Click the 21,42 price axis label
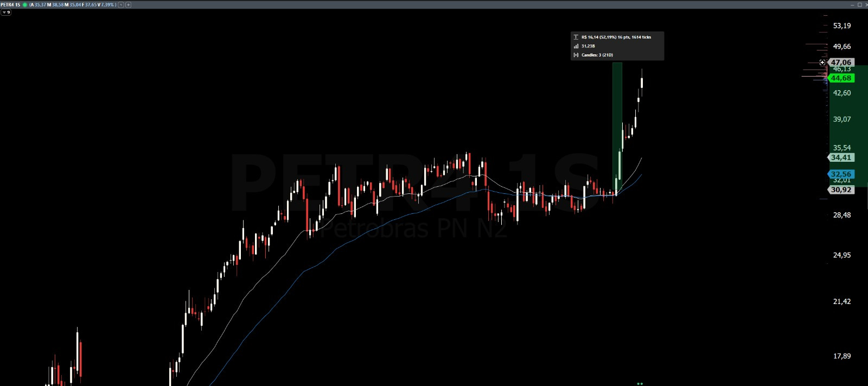Image resolution: width=868 pixels, height=386 pixels. pyautogui.click(x=842, y=301)
